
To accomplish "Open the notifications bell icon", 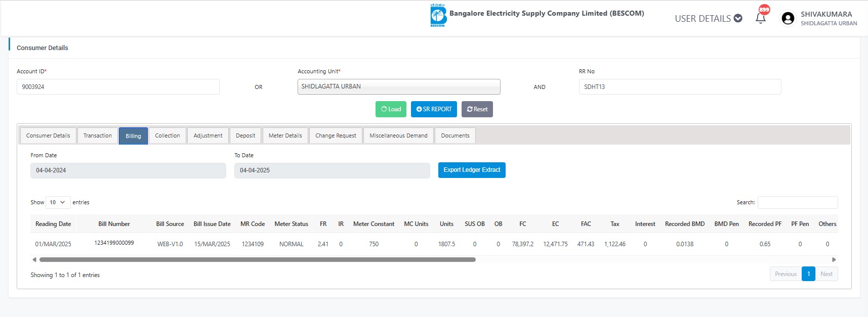I will pos(760,19).
